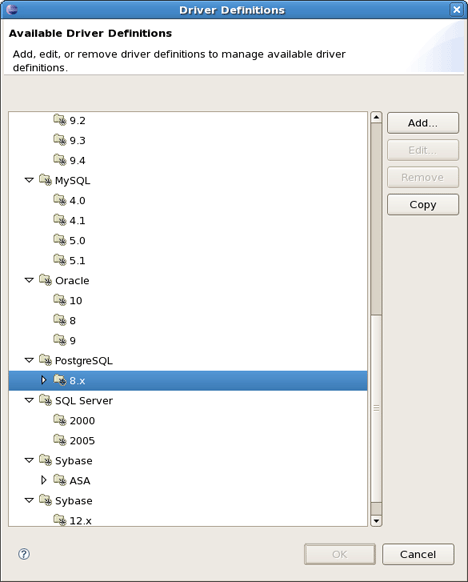Select Oracle version 10 label
The height and width of the screenshot is (582, 468).
click(76, 301)
